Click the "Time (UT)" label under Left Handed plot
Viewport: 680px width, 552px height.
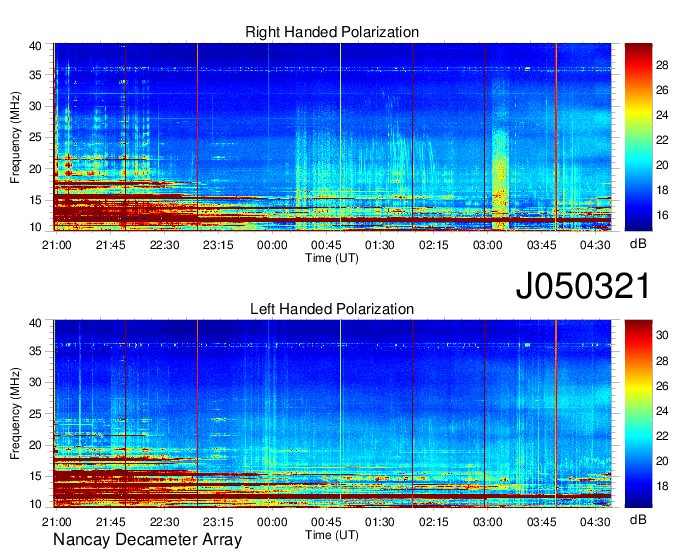pyautogui.click(x=332, y=535)
